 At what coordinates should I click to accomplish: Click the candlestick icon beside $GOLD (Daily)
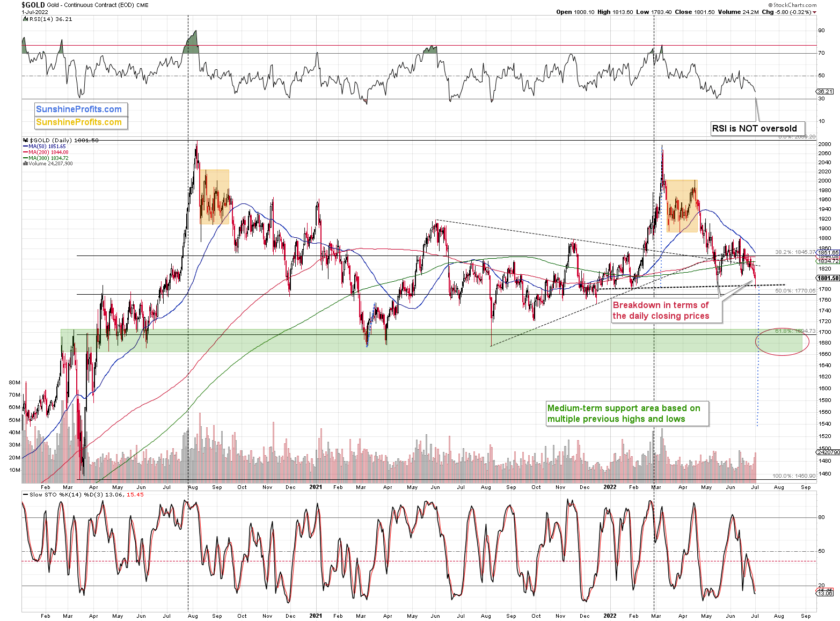pos(25,140)
